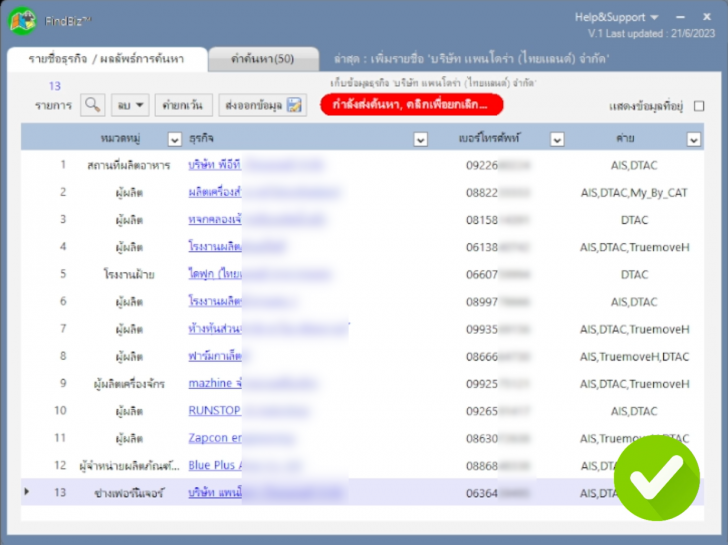Open business link in row 4
The height and width of the screenshot is (545, 728).
coord(214,247)
